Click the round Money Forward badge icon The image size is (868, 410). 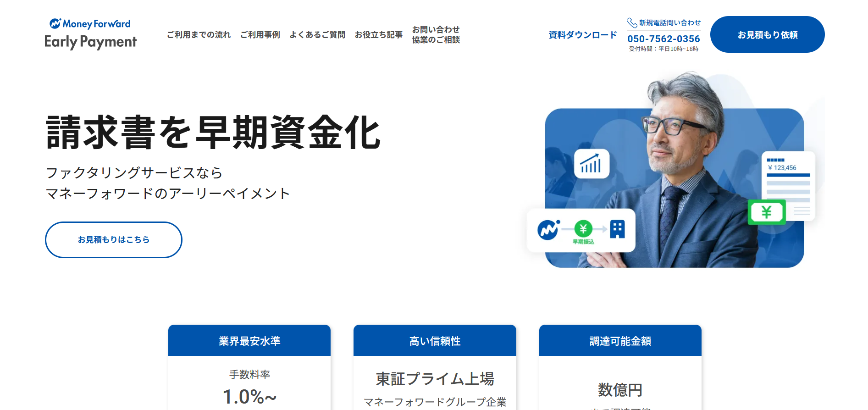[x=548, y=229]
